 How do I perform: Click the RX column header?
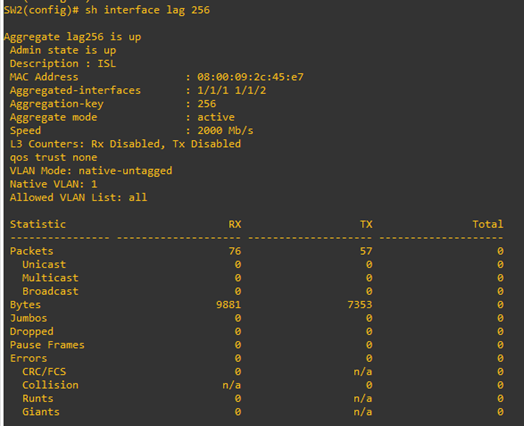[x=235, y=224]
